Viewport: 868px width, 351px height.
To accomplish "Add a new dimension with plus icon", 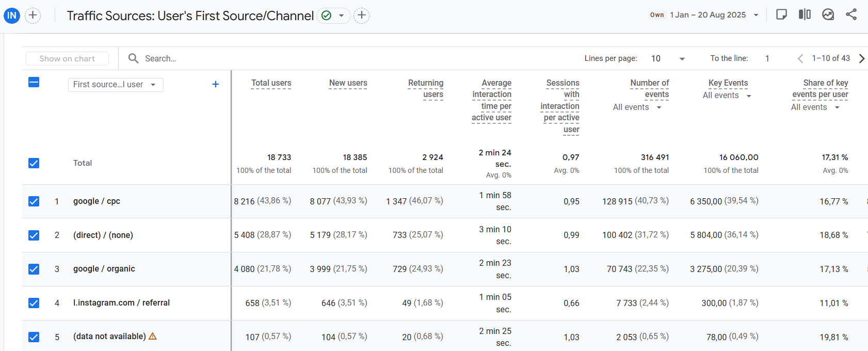I will coord(216,84).
